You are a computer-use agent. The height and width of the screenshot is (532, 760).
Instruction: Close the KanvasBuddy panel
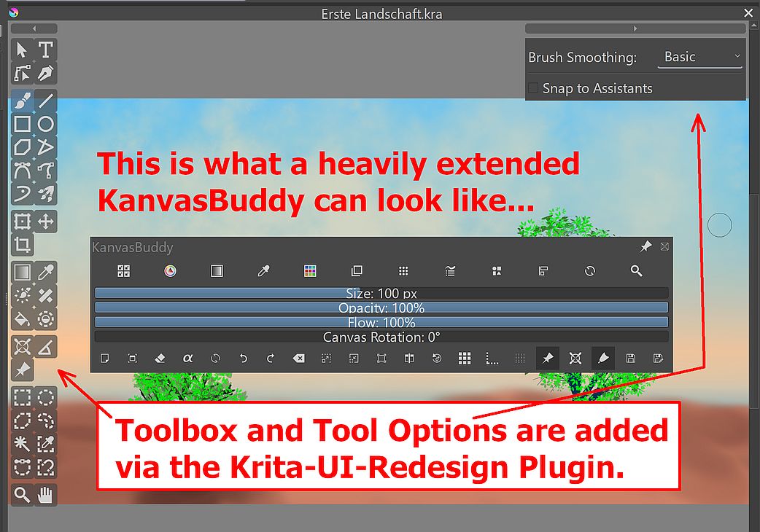pyautogui.click(x=664, y=246)
